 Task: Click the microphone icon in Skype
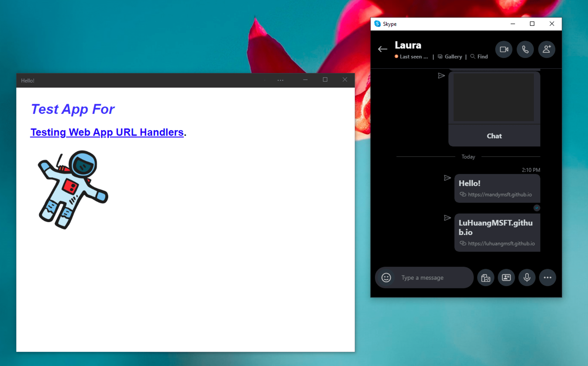click(x=526, y=278)
